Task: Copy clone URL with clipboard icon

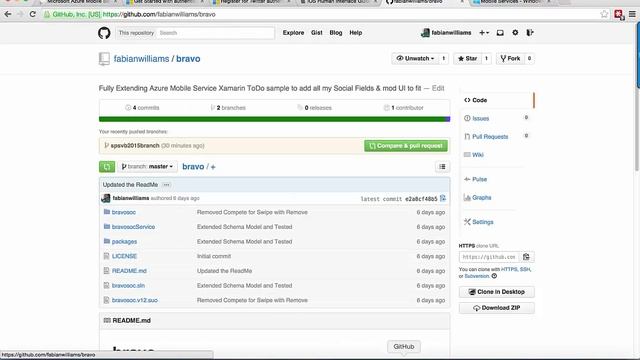Action: pos(527,257)
